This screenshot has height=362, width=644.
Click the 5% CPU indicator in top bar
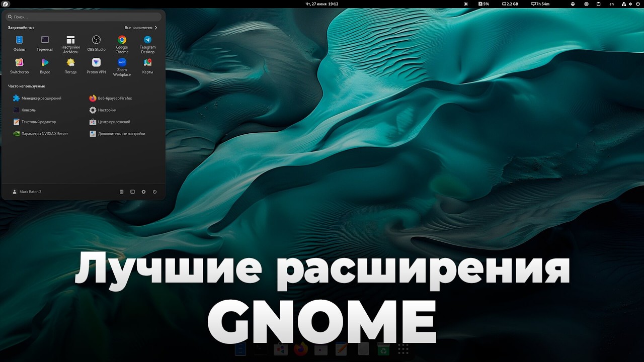[x=484, y=4]
